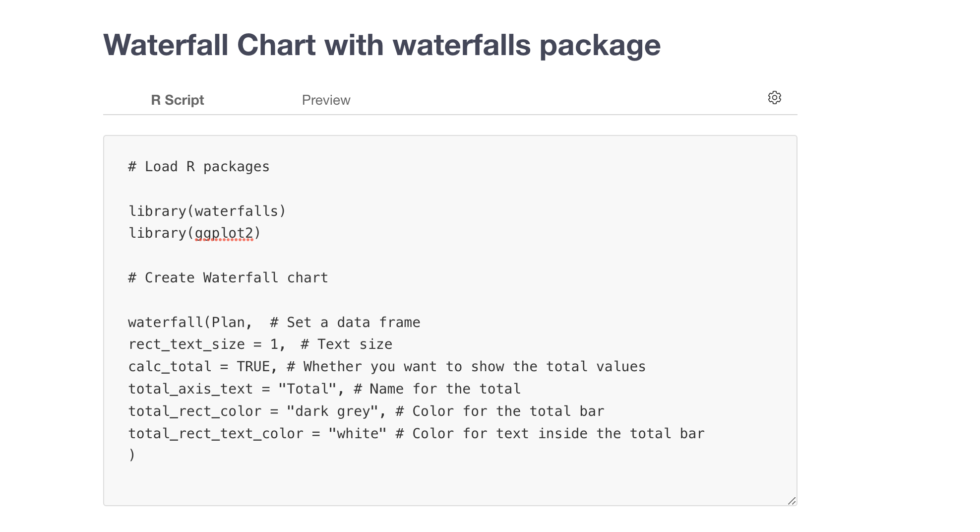Click the "# Set a data frame" comment
Screen dimensions: 980x532
click(345, 323)
